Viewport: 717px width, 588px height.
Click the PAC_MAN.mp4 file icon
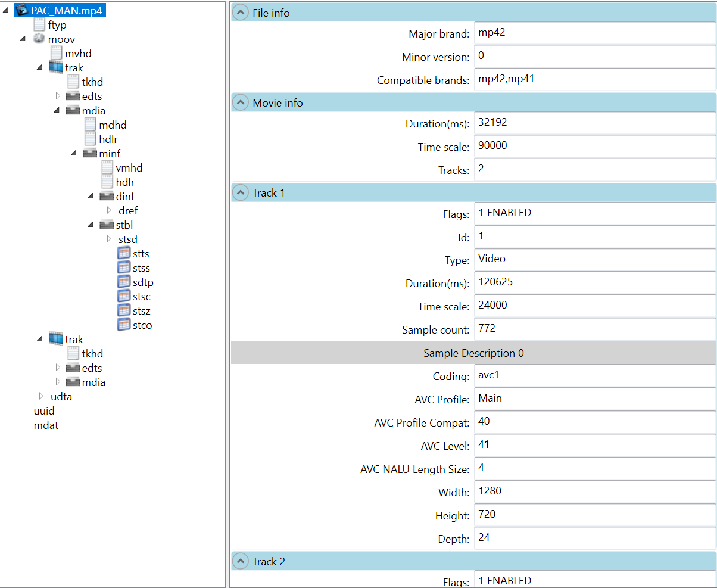22,10
